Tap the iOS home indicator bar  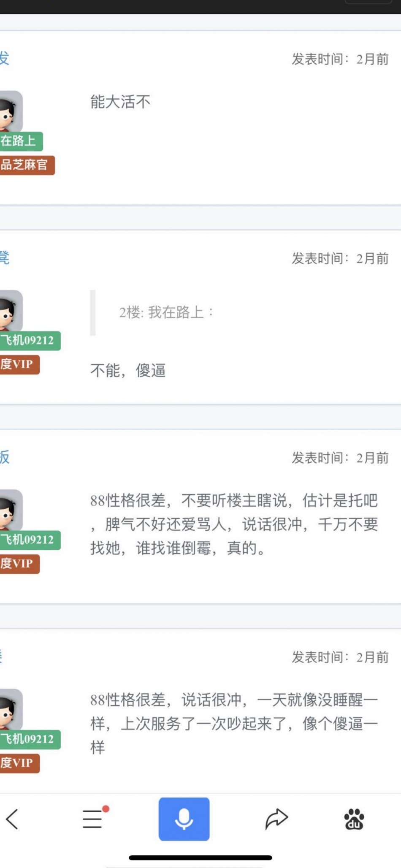pos(200,857)
